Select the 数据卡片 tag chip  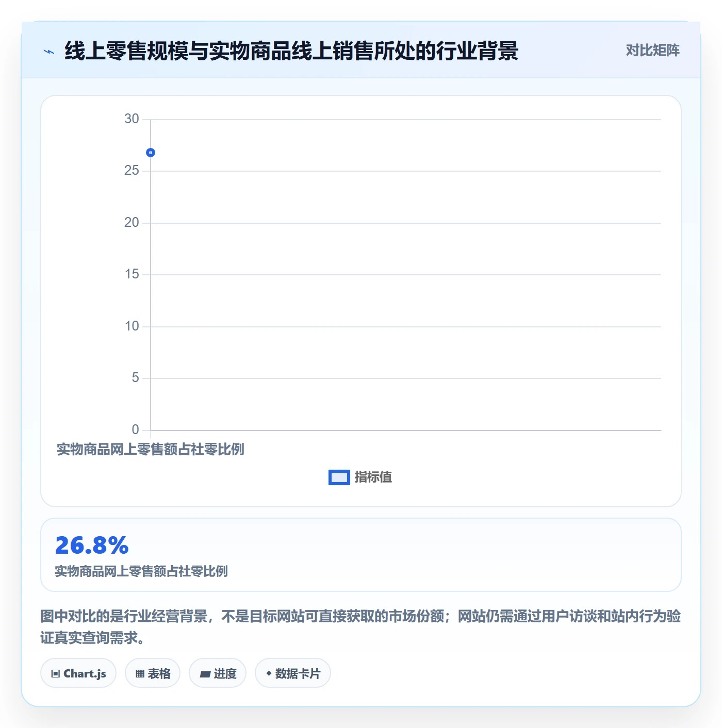pyautogui.click(x=293, y=673)
